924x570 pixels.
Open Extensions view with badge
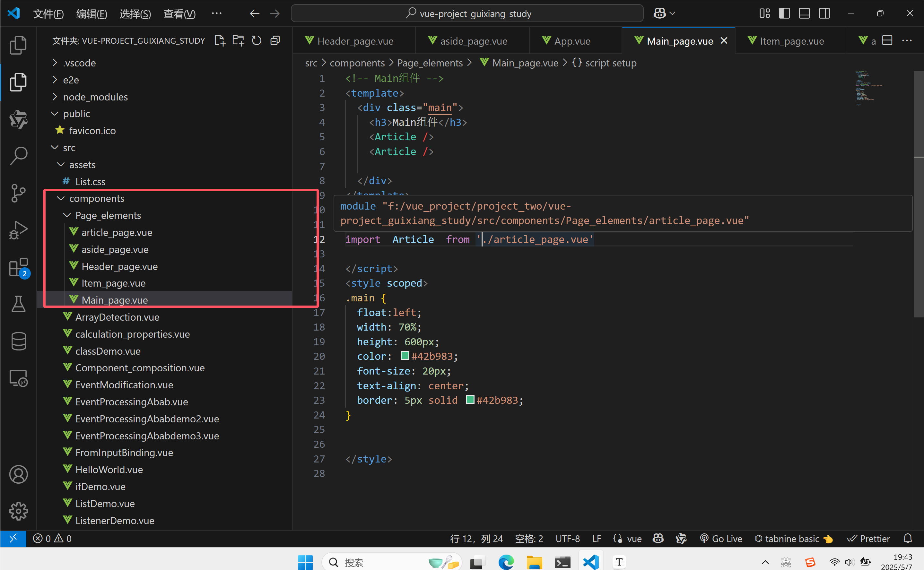point(18,267)
